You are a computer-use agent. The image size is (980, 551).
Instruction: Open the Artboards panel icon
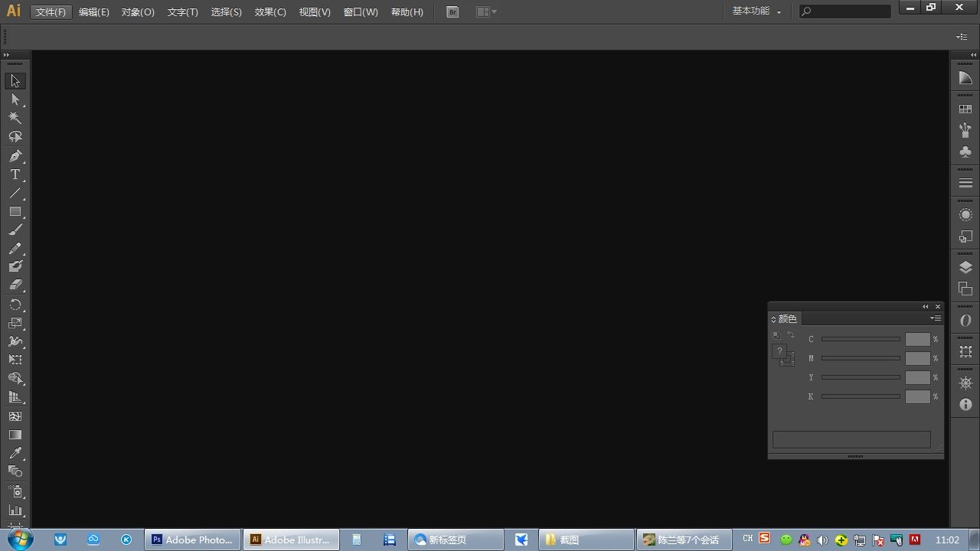[965, 289]
